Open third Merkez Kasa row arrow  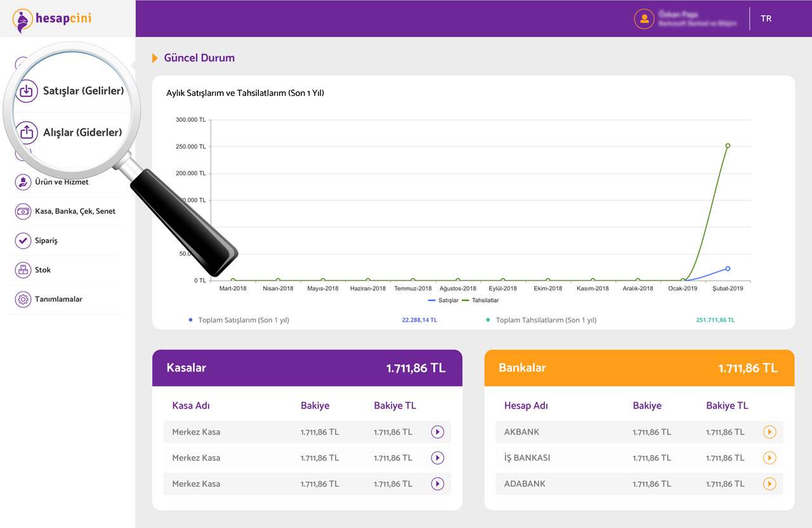click(437, 484)
